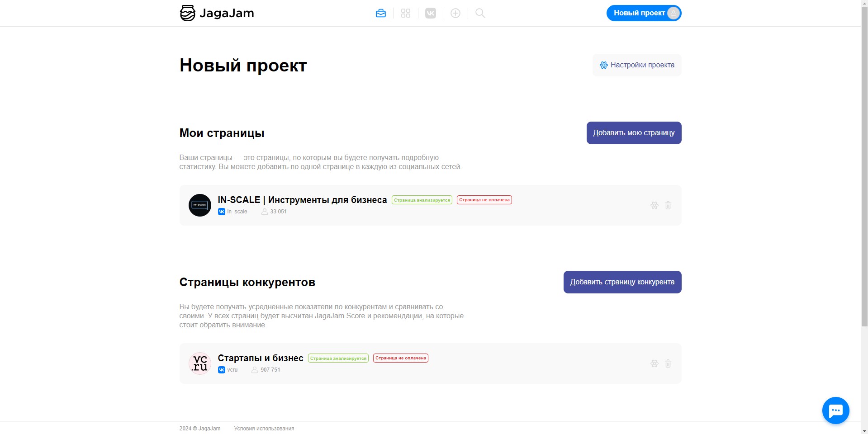This screenshot has height=434, width=868.
Task: Click Страница не оплачена badge on Стартапы row
Action: 401,358
